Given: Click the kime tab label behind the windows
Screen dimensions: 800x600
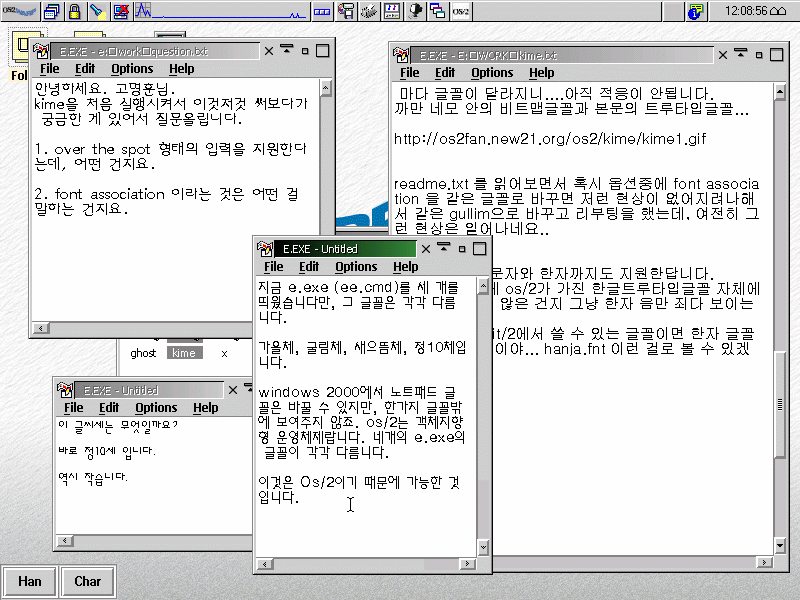Looking at the screenshot, I should click(183, 353).
